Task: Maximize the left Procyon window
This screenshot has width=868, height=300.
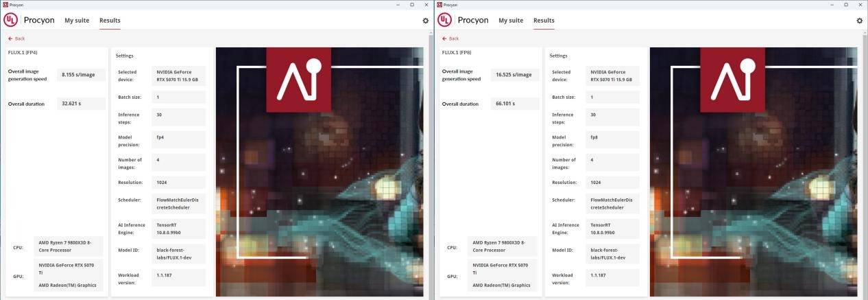Action: 412,4
